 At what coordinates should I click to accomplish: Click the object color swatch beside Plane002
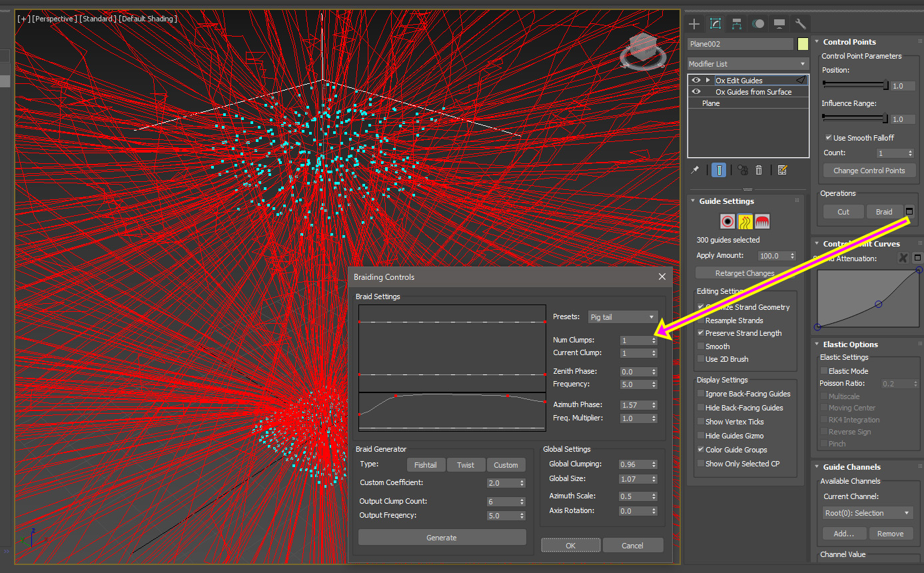point(803,44)
